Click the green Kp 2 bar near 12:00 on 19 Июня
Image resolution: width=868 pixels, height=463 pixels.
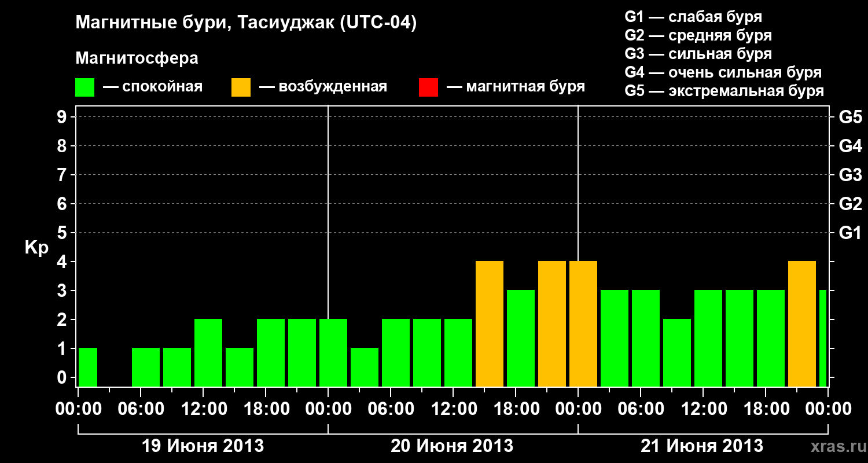click(x=208, y=352)
